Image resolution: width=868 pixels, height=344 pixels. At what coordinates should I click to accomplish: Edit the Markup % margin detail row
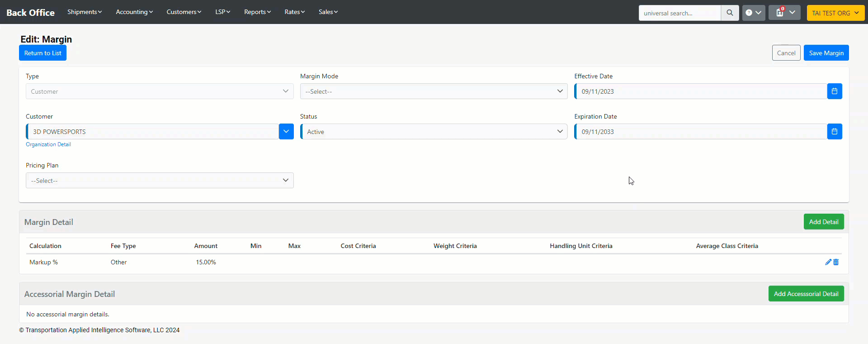pos(828,262)
